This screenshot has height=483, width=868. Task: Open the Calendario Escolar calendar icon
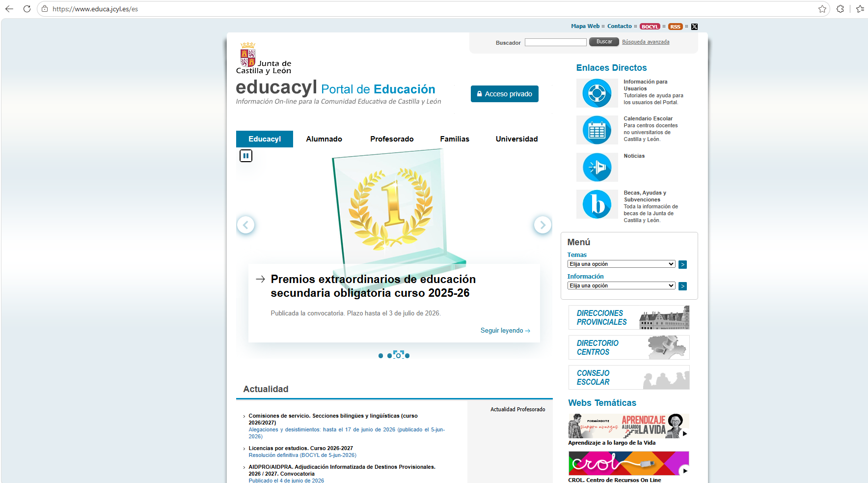pyautogui.click(x=597, y=130)
